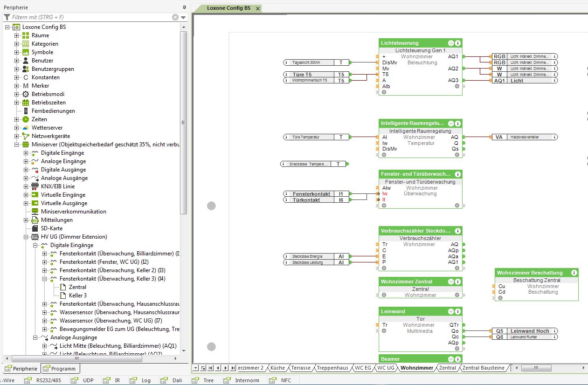The image size is (588, 385).
Task: Add input via plus on Wohnzimmer Zentral block
Action: point(384,295)
